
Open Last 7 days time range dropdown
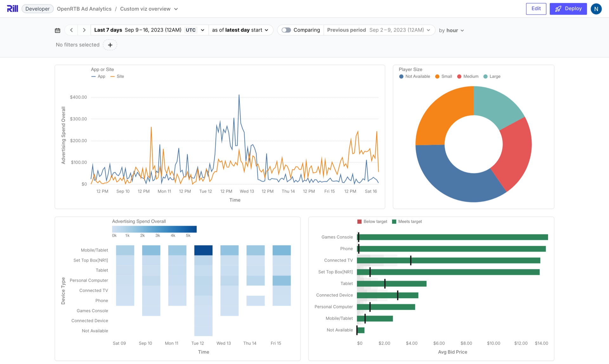point(149,30)
